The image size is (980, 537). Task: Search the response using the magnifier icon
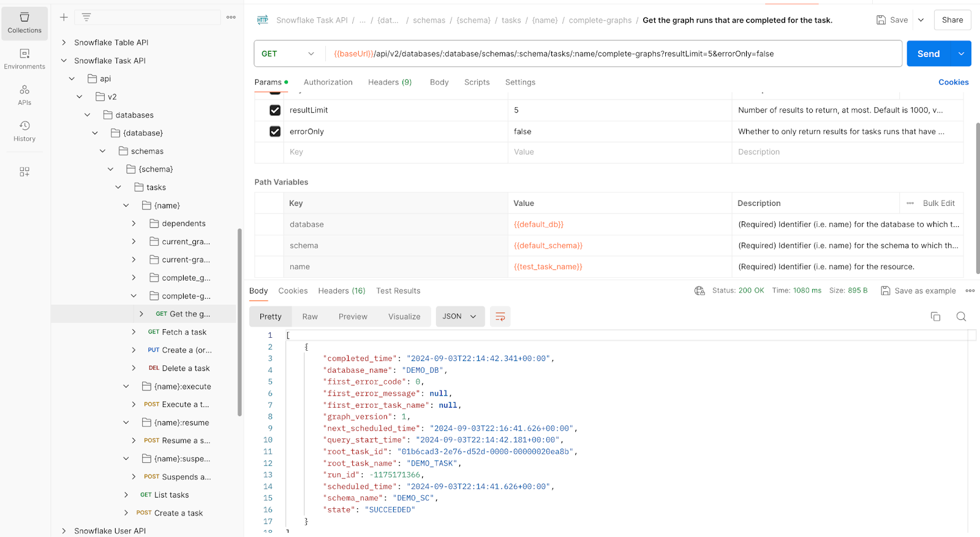(961, 316)
